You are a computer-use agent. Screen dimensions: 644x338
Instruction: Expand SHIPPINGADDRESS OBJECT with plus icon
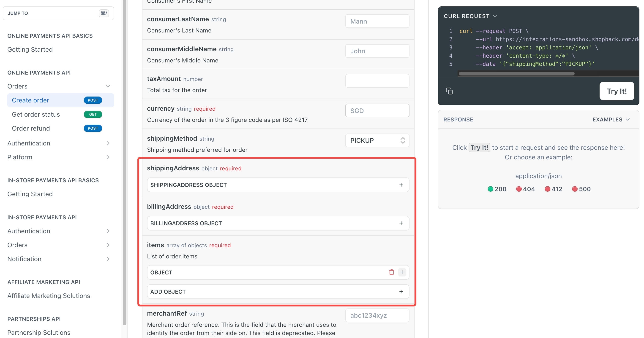pyautogui.click(x=401, y=185)
